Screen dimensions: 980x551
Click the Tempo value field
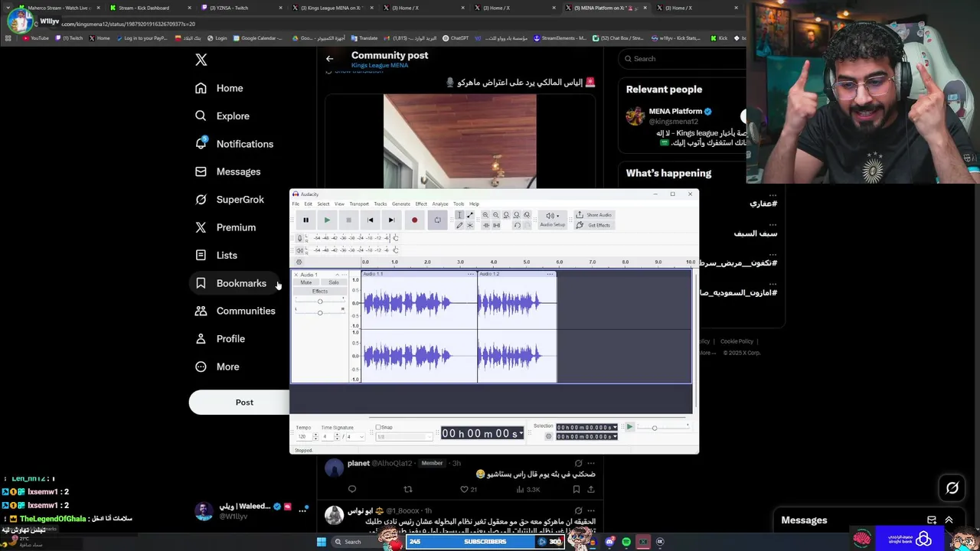coord(303,437)
